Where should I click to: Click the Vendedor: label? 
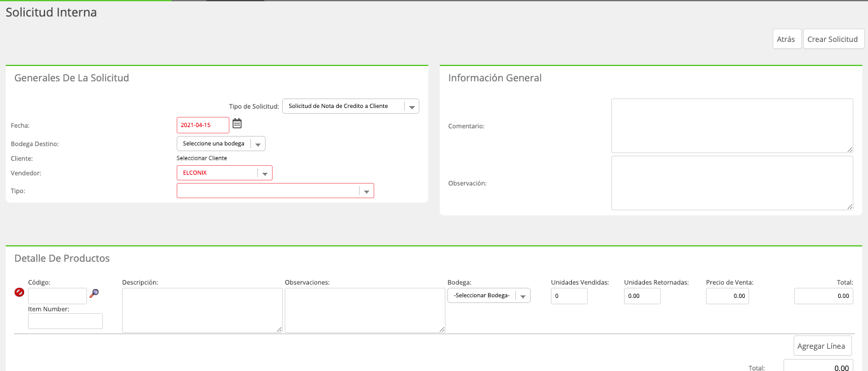pyautogui.click(x=26, y=173)
